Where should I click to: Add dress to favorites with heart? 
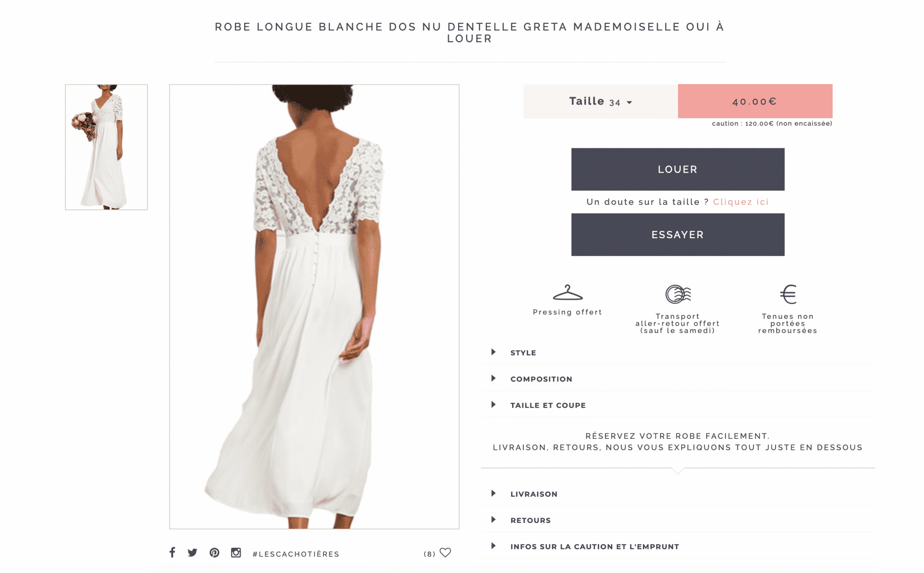pyautogui.click(x=445, y=553)
